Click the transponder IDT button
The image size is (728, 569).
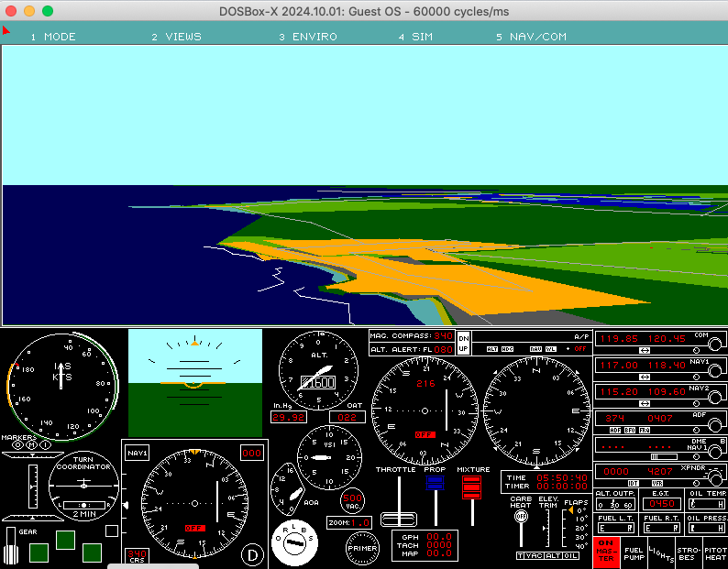point(634,484)
